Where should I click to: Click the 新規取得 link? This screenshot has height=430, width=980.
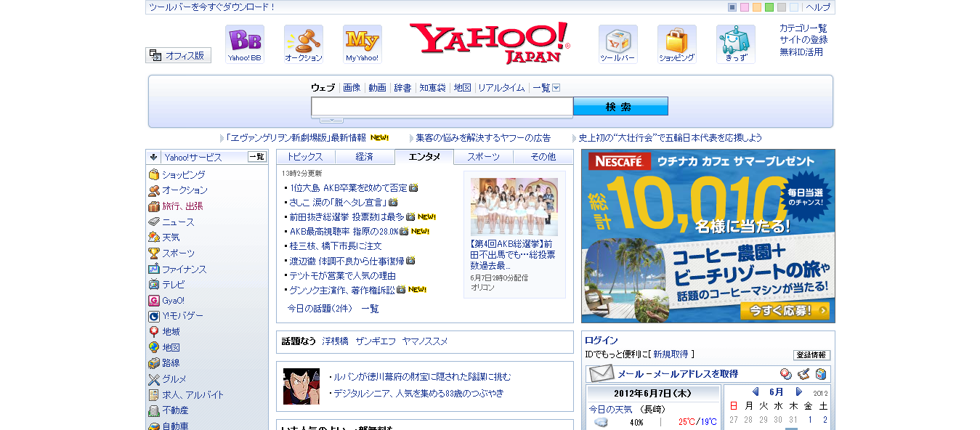[x=671, y=354]
